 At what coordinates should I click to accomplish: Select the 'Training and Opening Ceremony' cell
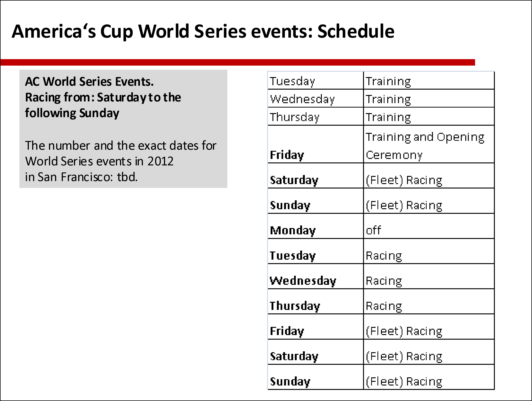[x=429, y=144]
